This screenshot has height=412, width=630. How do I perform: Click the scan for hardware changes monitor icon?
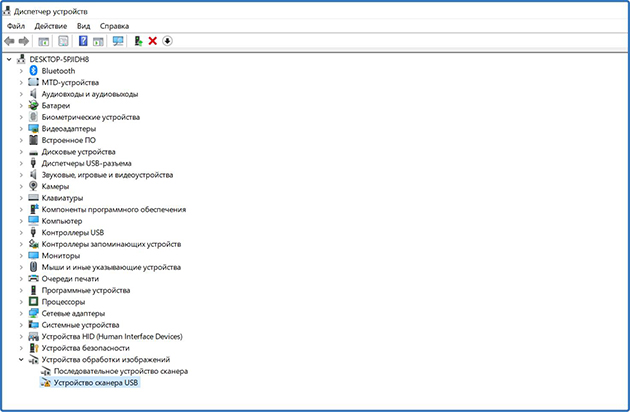click(x=118, y=41)
